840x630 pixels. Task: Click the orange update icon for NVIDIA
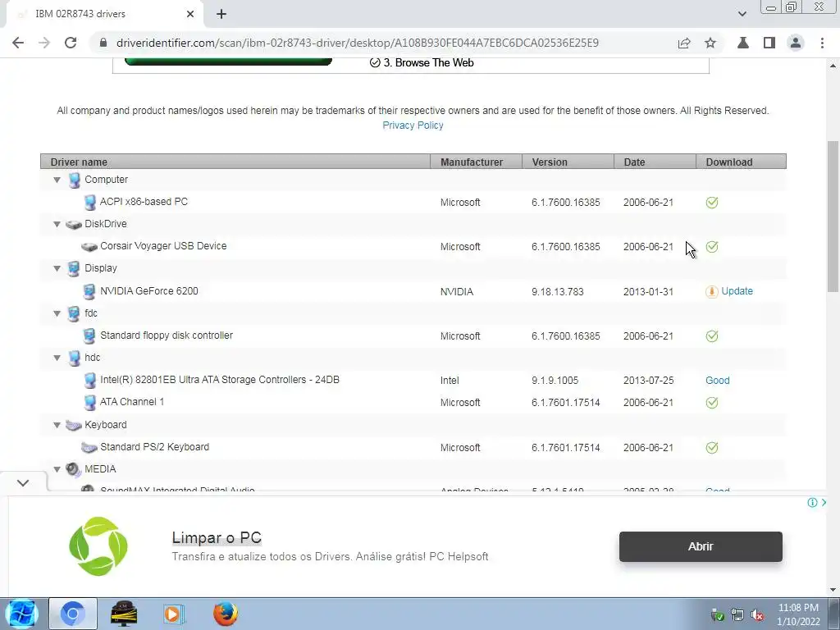click(x=711, y=291)
